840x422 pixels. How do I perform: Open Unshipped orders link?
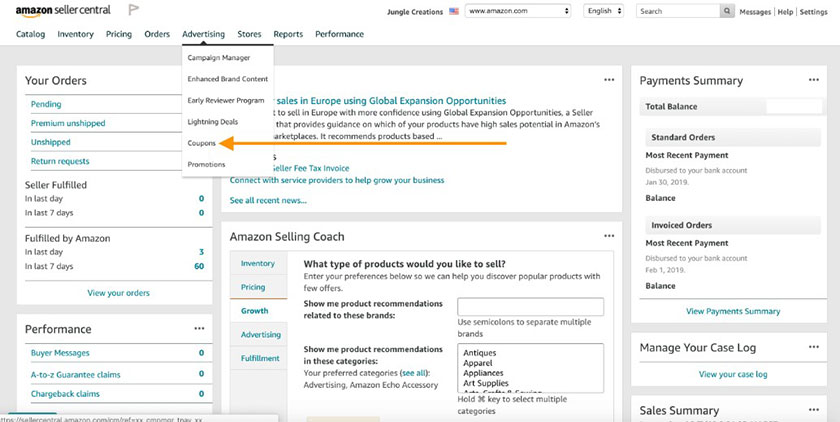50,142
